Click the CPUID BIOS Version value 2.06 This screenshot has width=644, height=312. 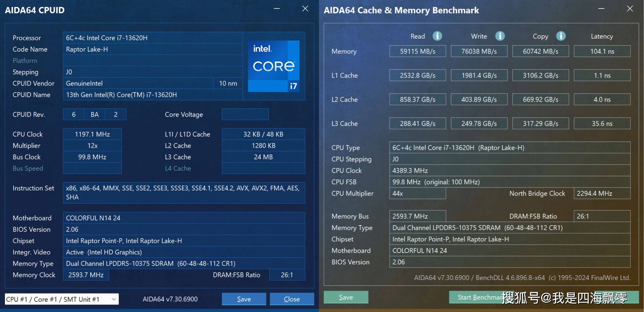(184, 229)
